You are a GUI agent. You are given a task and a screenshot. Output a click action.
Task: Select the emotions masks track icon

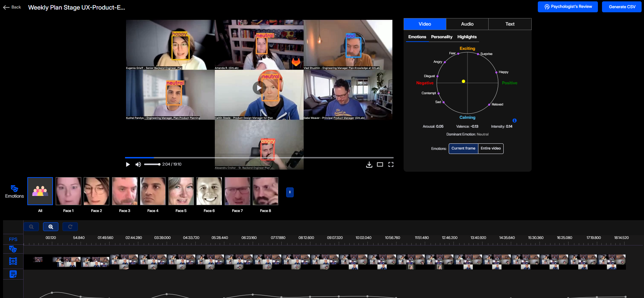click(13, 249)
